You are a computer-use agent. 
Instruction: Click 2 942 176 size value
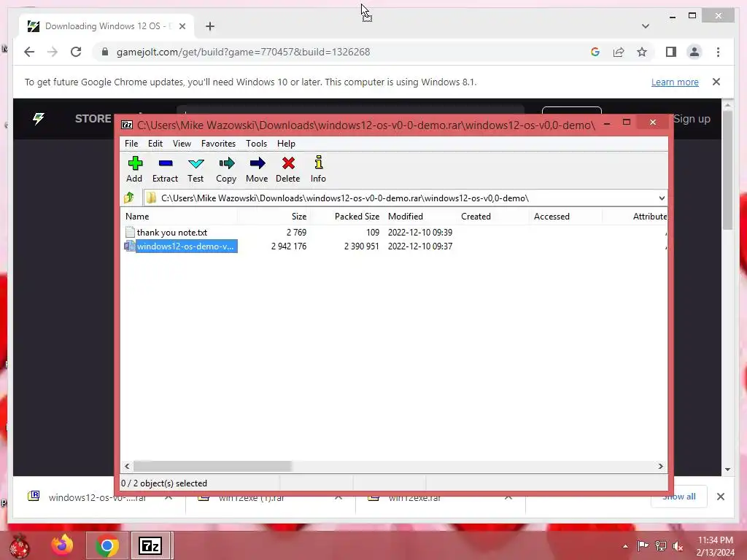click(289, 246)
